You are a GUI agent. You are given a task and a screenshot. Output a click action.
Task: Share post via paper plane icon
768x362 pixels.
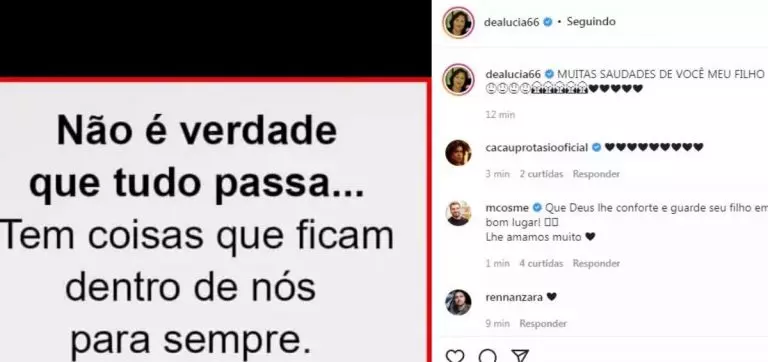pyautogui.click(x=520, y=356)
